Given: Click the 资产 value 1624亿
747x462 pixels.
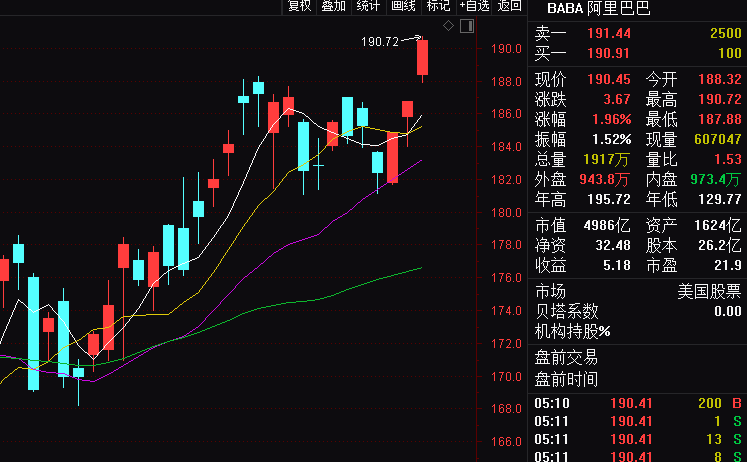Looking at the screenshot, I should tap(717, 225).
